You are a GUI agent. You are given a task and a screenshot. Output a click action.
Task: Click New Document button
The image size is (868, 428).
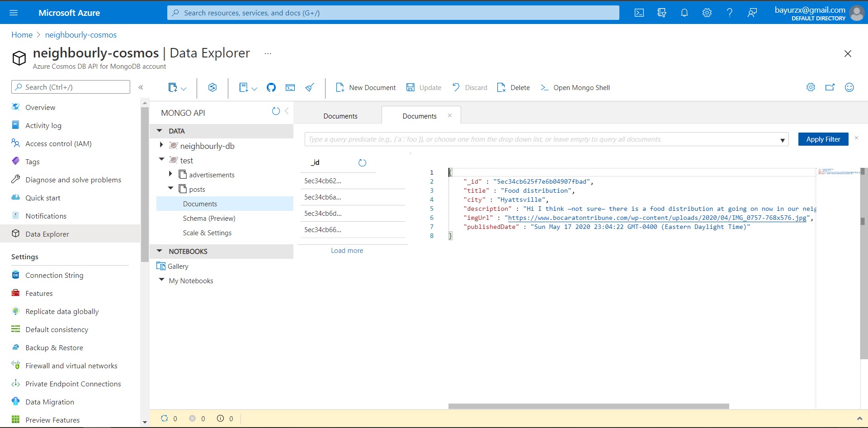[x=365, y=87]
